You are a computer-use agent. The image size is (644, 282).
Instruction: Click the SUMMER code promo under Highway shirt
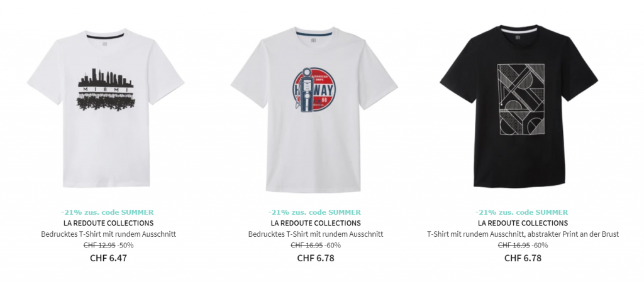[x=314, y=212]
